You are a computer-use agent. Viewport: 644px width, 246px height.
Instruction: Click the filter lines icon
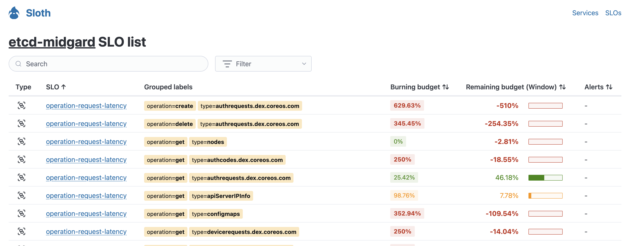coord(227,64)
